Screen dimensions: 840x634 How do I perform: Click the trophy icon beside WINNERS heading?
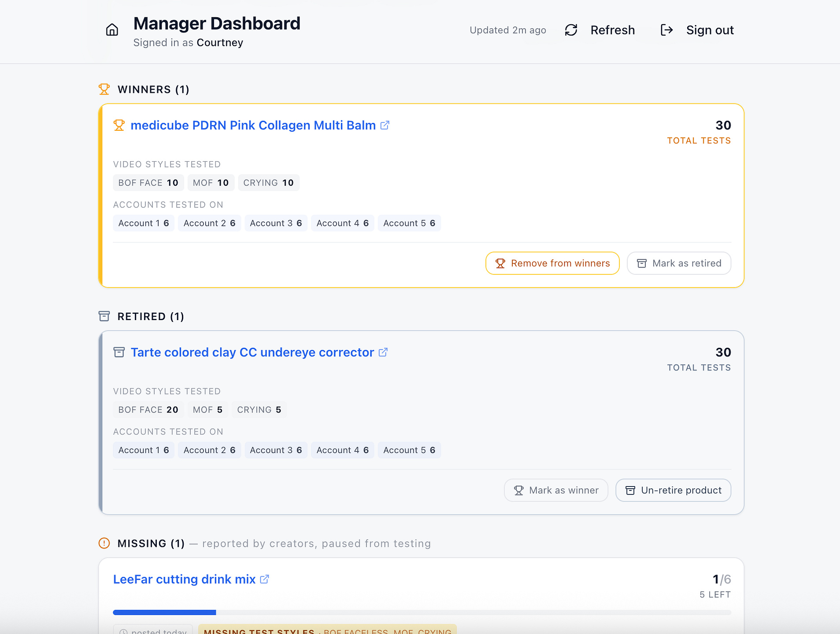coord(104,89)
